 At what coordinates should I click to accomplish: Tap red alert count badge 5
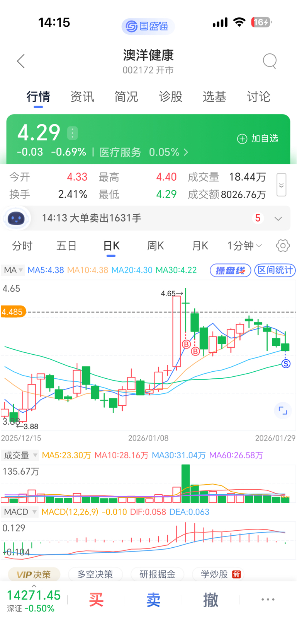(x=258, y=219)
